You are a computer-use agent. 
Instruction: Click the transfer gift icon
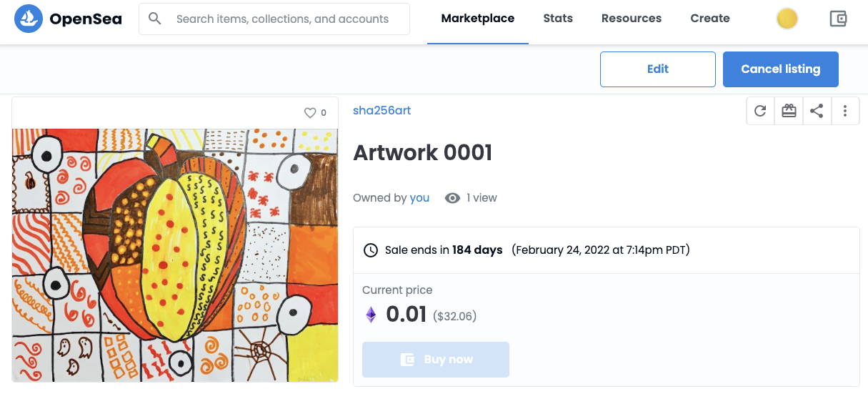pyautogui.click(x=789, y=111)
